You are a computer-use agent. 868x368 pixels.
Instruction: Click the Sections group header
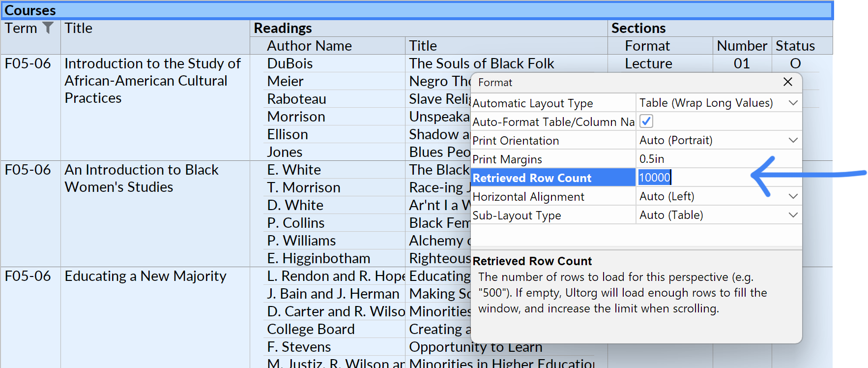(x=720, y=28)
